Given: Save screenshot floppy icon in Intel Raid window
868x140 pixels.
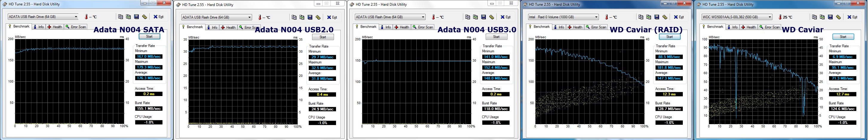Looking at the screenshot, I should pos(657,17).
